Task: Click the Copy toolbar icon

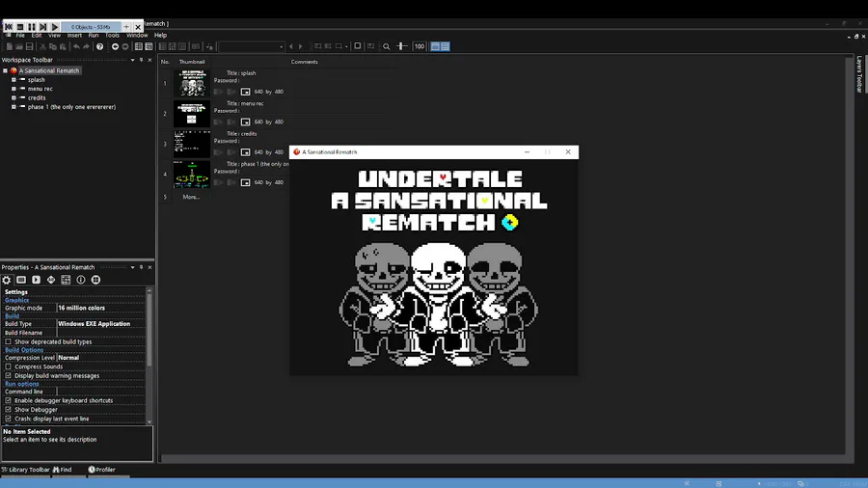Action: (53, 46)
